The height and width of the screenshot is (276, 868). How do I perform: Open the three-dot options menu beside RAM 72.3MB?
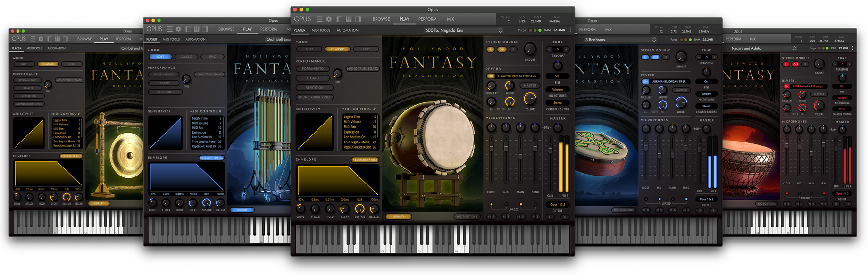(852, 48)
